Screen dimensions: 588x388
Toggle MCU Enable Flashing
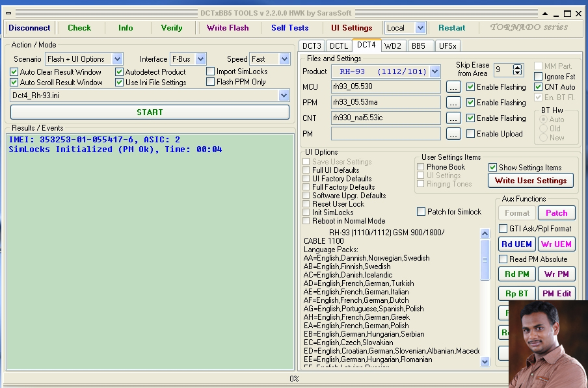click(470, 87)
